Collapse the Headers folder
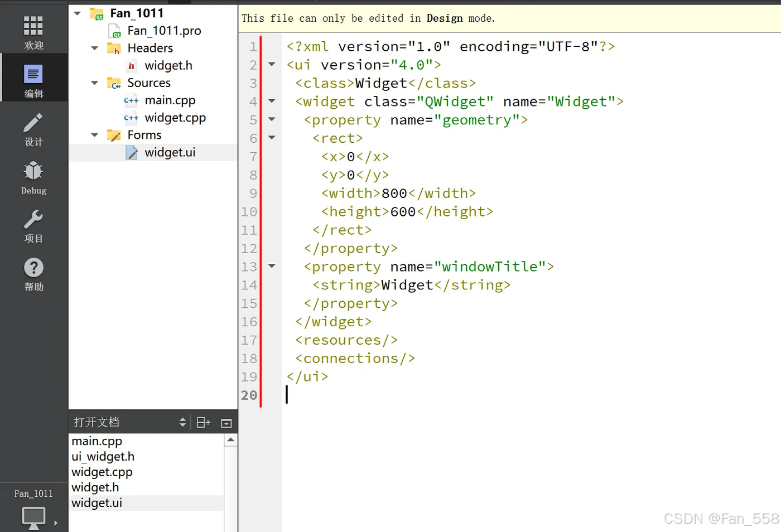 (95, 49)
